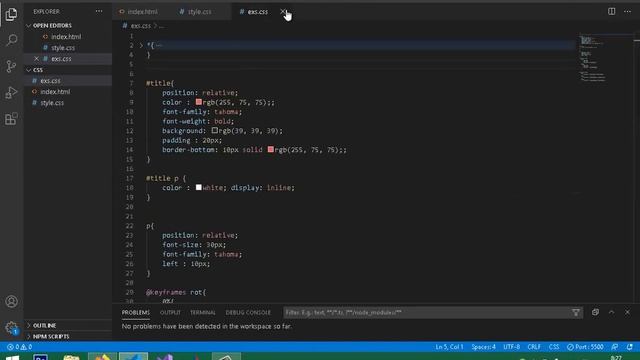Click the white color swatch on line 18
Screen dimensions: 640x360
pyautogui.click(x=198, y=187)
